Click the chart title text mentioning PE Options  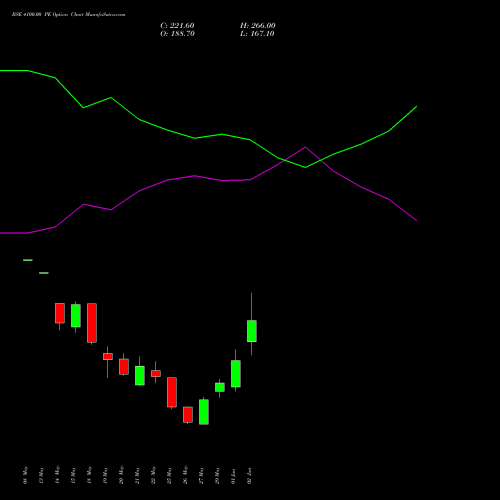pyautogui.click(x=68, y=15)
